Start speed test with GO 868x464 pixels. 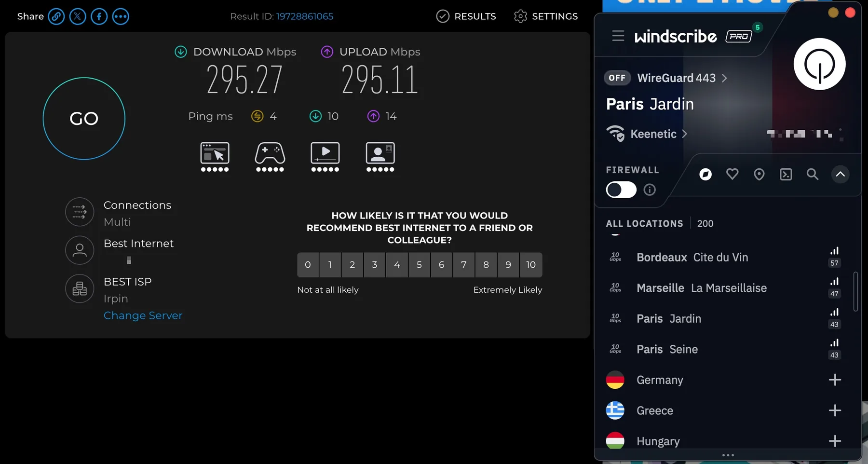(84, 119)
